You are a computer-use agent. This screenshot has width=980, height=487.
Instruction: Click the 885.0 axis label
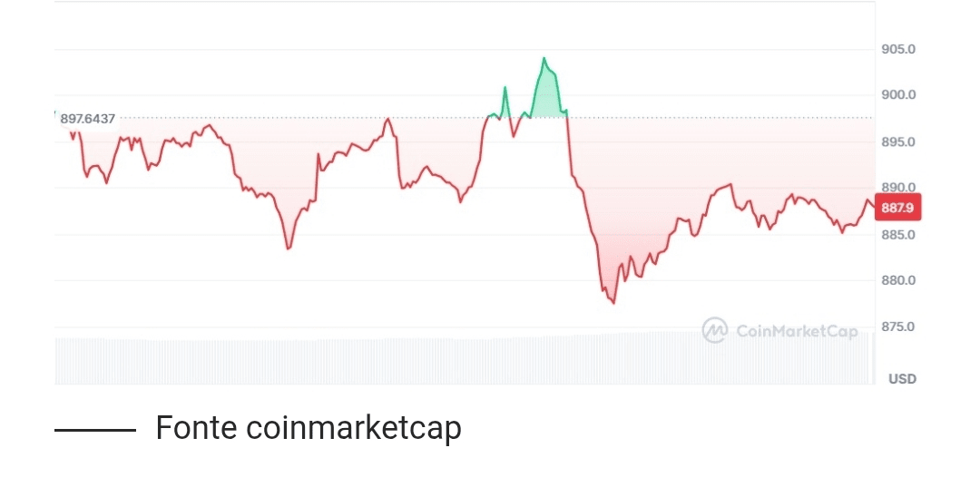click(898, 235)
